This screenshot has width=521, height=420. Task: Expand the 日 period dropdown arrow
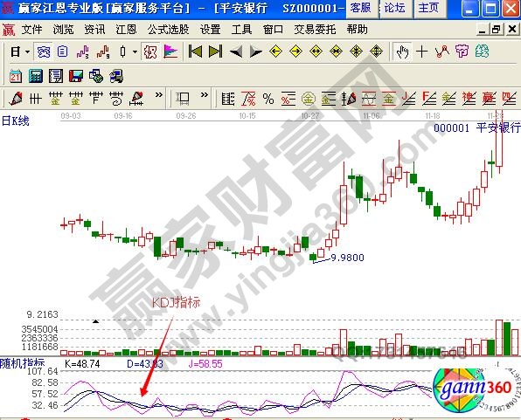point(28,52)
